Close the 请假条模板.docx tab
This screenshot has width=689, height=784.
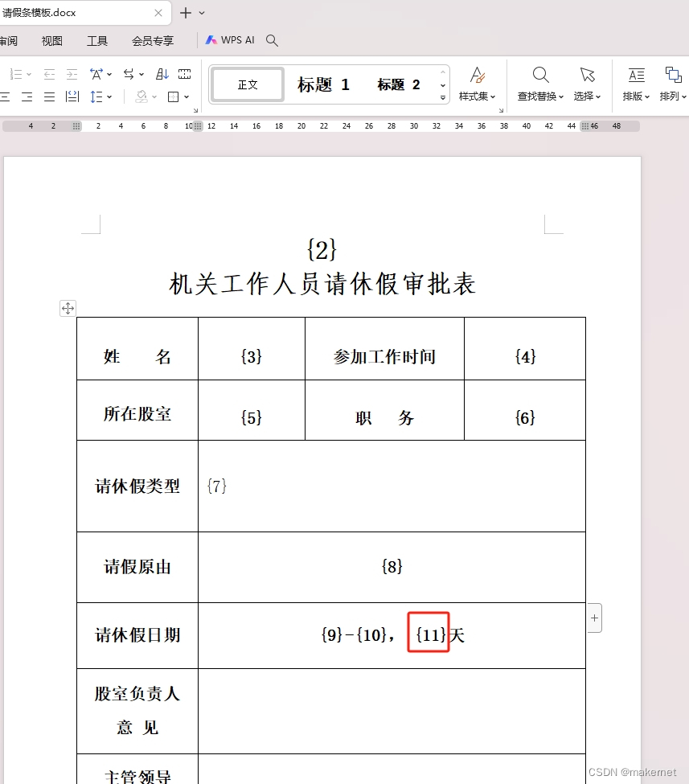click(158, 13)
